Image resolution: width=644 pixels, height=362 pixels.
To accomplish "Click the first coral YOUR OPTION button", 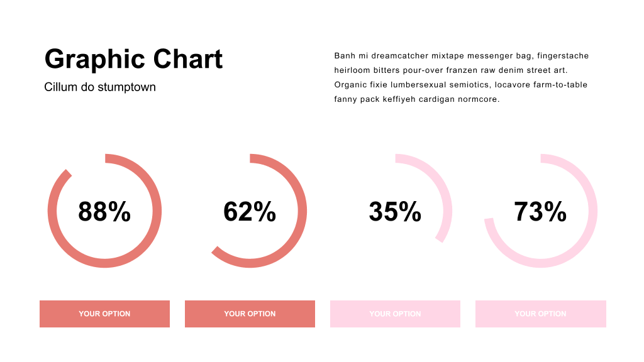I will pos(105,314).
